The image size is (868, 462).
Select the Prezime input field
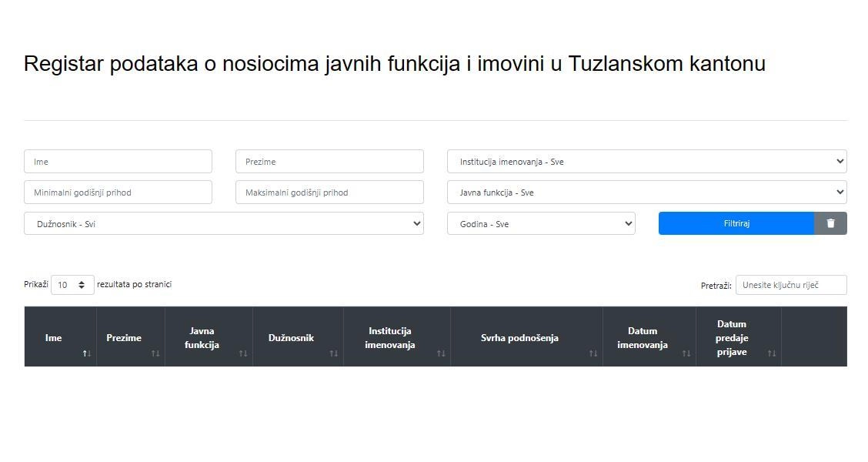(x=329, y=161)
